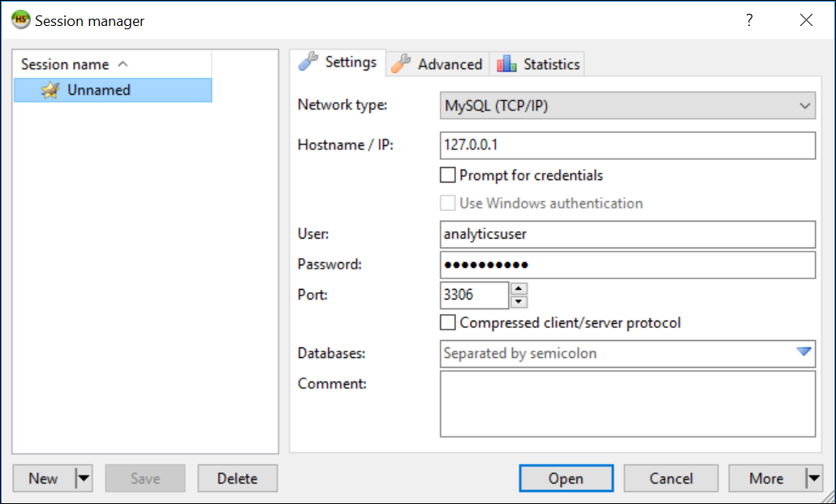This screenshot has width=836, height=504.
Task: Enable Prompt for credentials
Action: 446,174
